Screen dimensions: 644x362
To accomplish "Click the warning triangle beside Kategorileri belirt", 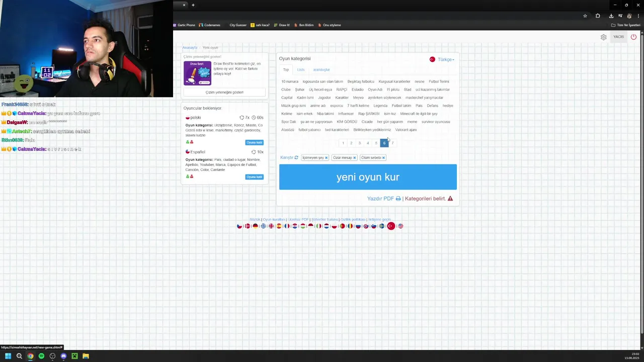I will coord(450,199).
